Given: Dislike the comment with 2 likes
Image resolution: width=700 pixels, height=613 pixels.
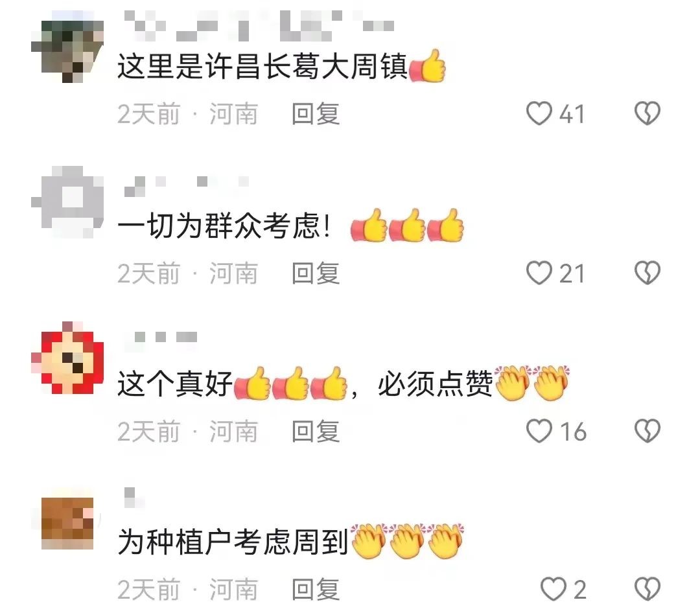Looking at the screenshot, I should 647,589.
